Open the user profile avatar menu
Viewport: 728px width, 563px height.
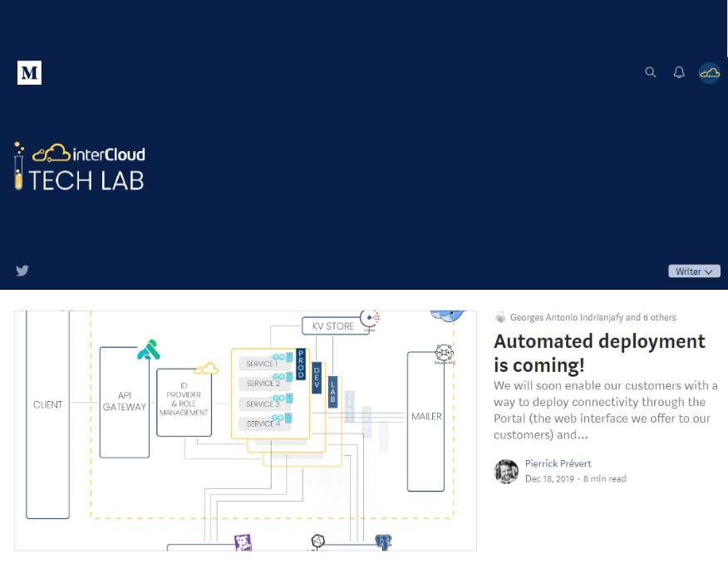click(710, 73)
